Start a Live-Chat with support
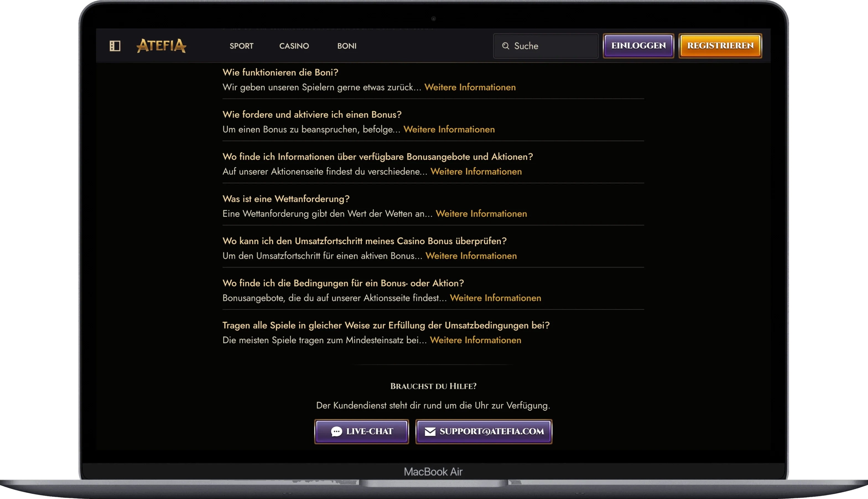868x499 pixels. (362, 432)
